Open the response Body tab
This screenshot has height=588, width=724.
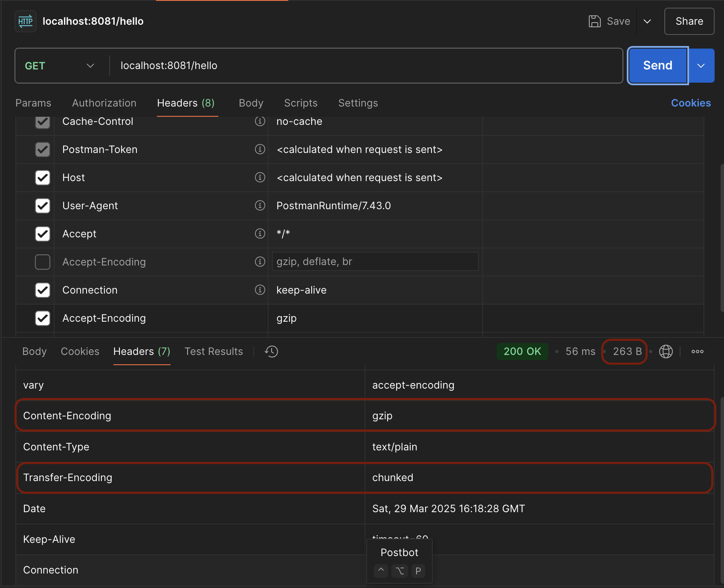(35, 352)
